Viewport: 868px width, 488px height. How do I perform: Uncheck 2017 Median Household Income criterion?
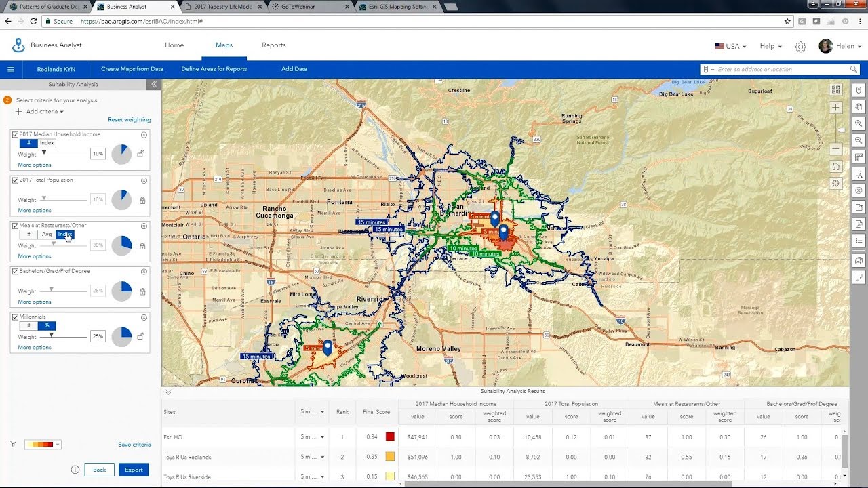tap(16, 134)
